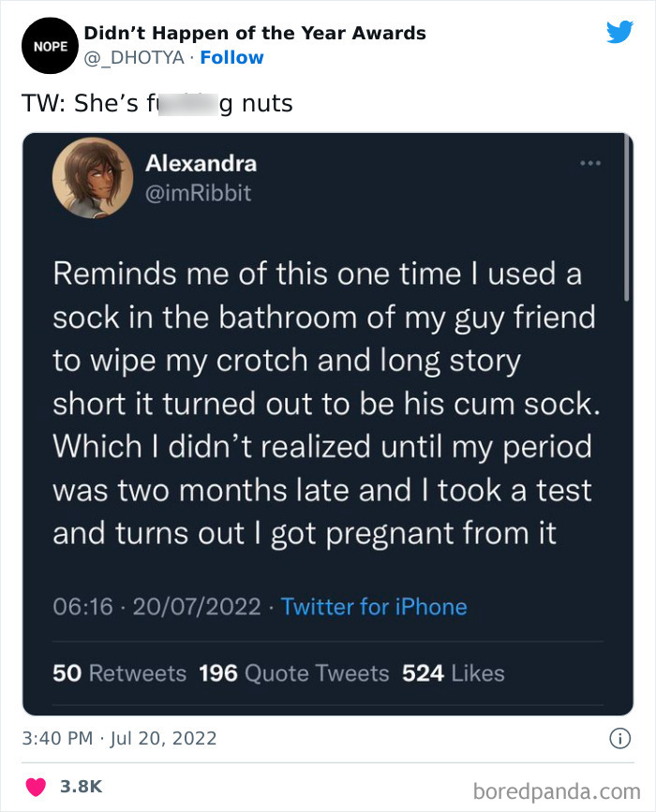See who gave the 524 Likes
Screen dimensions: 656x812
point(457,672)
